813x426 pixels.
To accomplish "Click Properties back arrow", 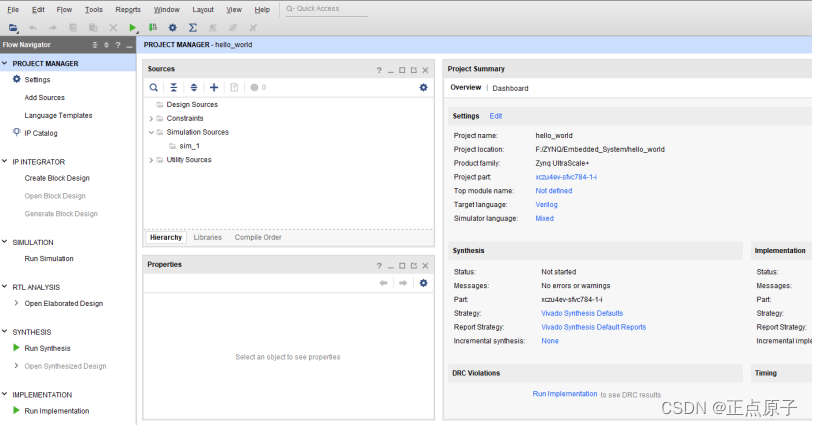I will (x=383, y=283).
